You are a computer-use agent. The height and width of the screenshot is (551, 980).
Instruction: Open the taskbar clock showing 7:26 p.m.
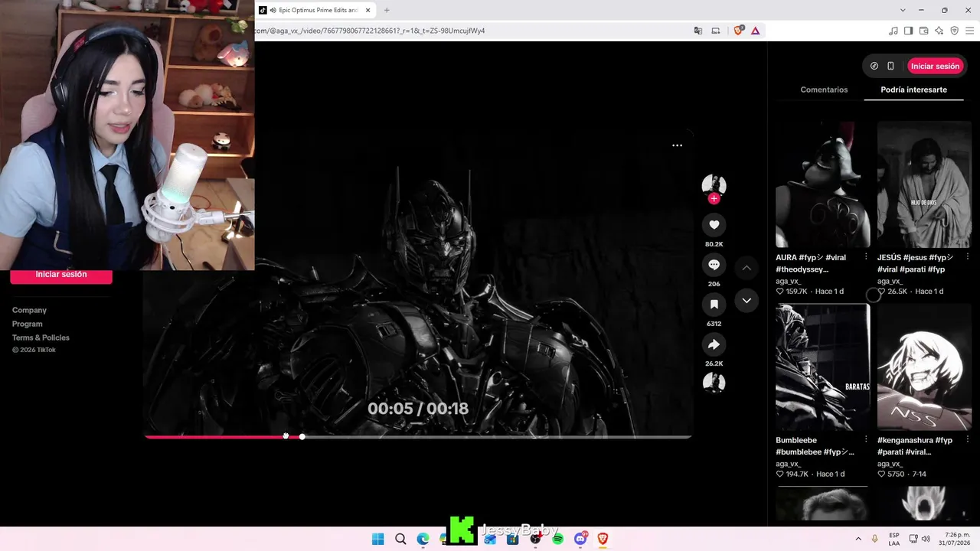[x=955, y=539]
